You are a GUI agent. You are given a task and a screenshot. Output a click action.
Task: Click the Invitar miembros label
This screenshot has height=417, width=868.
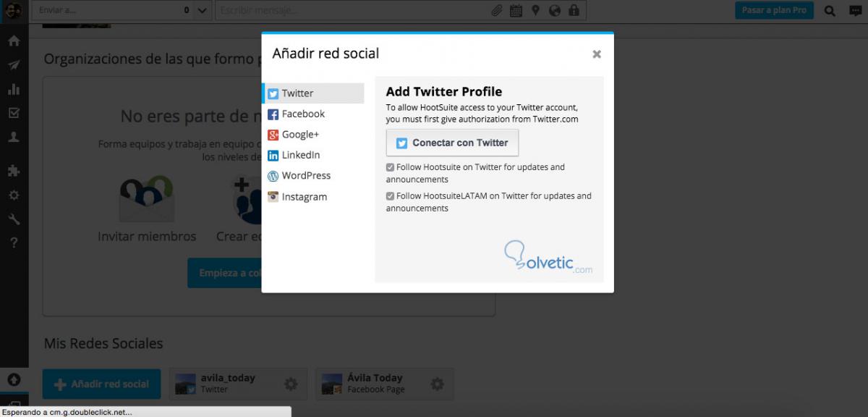147,237
